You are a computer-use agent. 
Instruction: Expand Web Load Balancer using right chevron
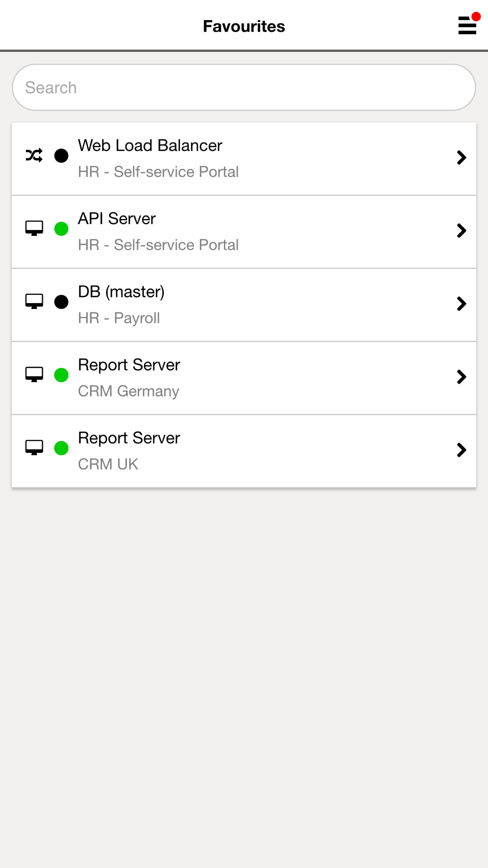(x=462, y=157)
